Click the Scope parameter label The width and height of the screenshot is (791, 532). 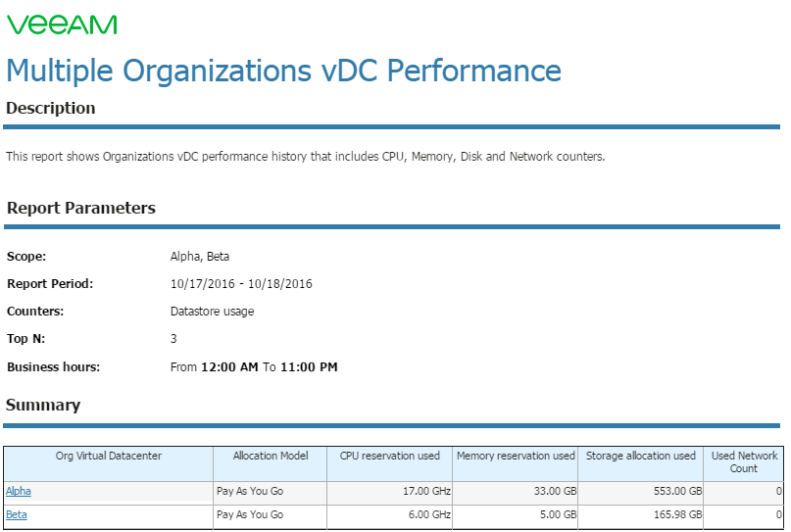click(26, 256)
